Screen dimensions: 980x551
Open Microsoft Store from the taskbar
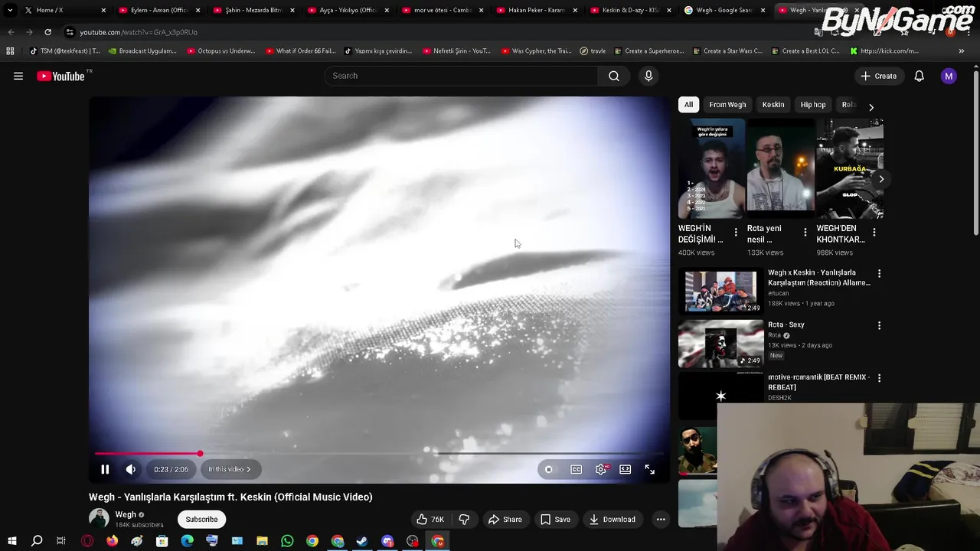click(162, 541)
